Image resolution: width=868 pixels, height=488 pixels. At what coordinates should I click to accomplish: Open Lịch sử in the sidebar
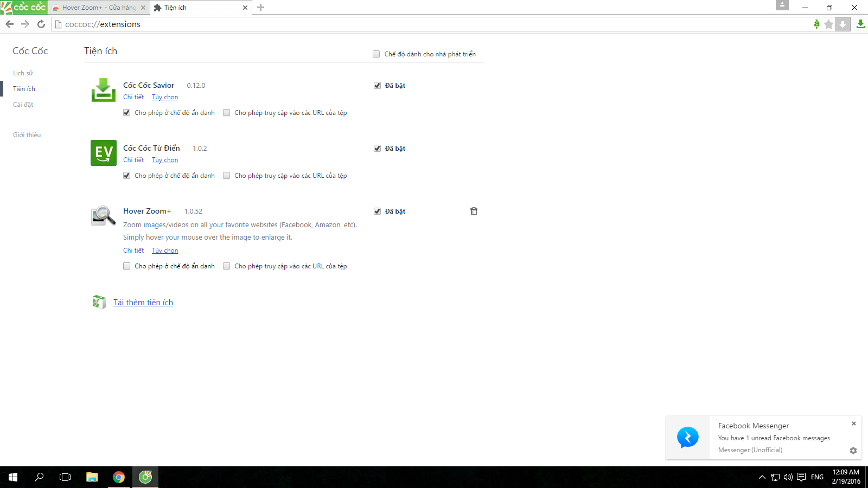23,73
